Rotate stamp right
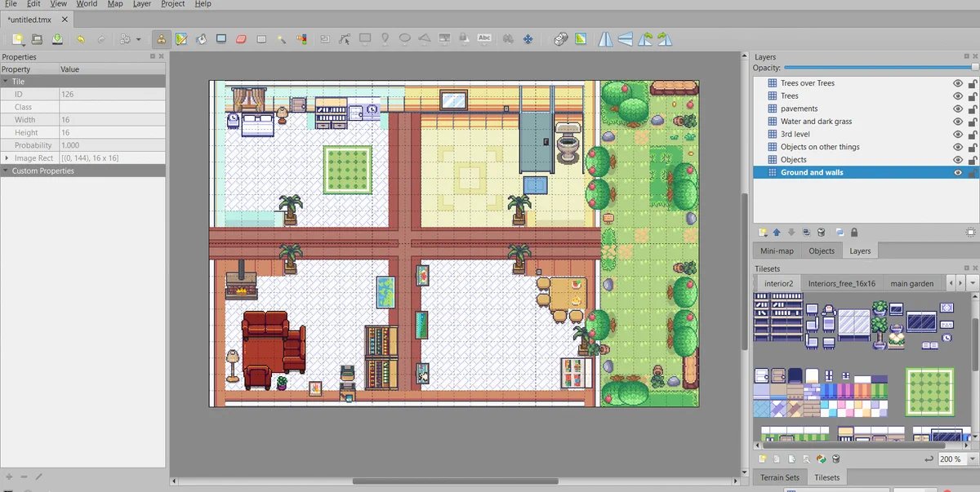The image size is (980, 492). tap(665, 38)
